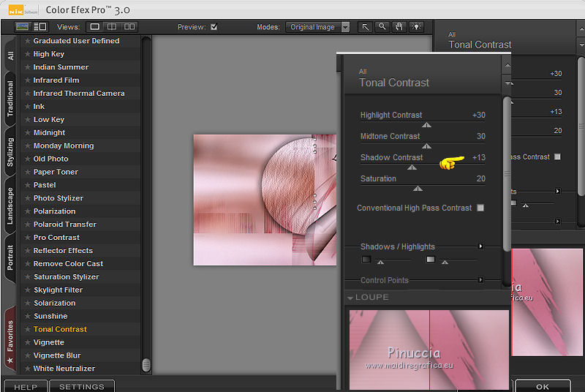Screen dimensions: 585x392
Task: Enable Conventional High Pass Contrast in enlarged panel
Action: coord(480,208)
